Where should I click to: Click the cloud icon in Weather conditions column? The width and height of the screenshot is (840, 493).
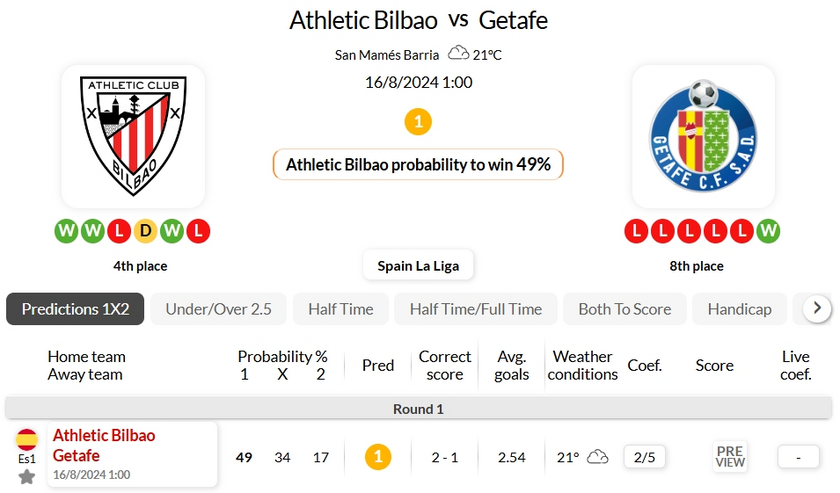[598, 457]
